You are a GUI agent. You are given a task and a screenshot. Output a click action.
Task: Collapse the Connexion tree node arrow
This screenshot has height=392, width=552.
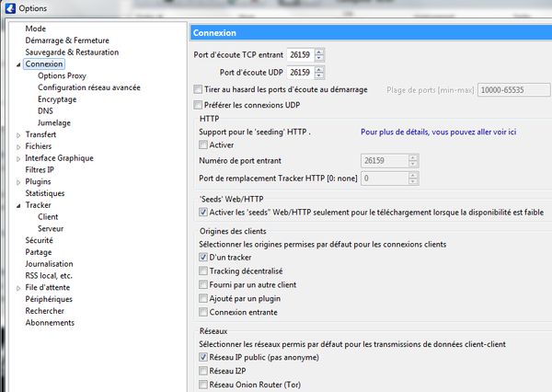(18, 64)
